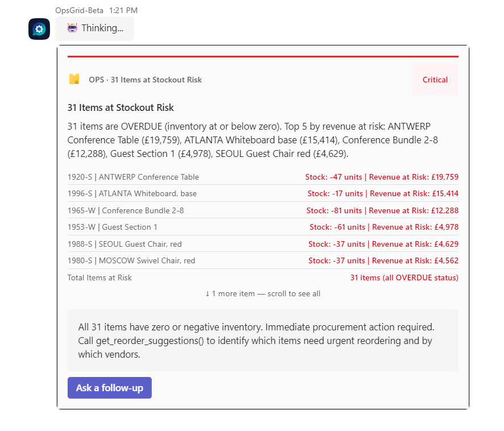The height and width of the screenshot is (431, 504).
Task: Click Stock: -47 units value for ANTWERP
Action: pos(334,177)
